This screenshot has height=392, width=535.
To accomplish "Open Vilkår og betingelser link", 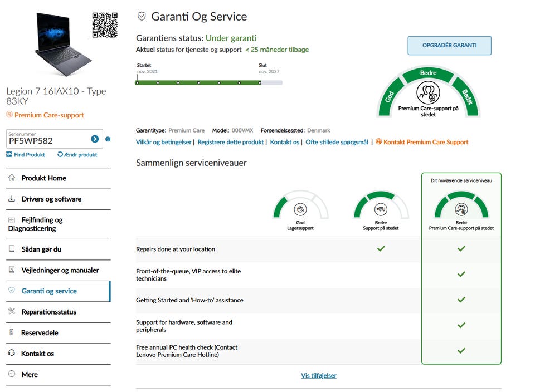I will pyautogui.click(x=164, y=142).
